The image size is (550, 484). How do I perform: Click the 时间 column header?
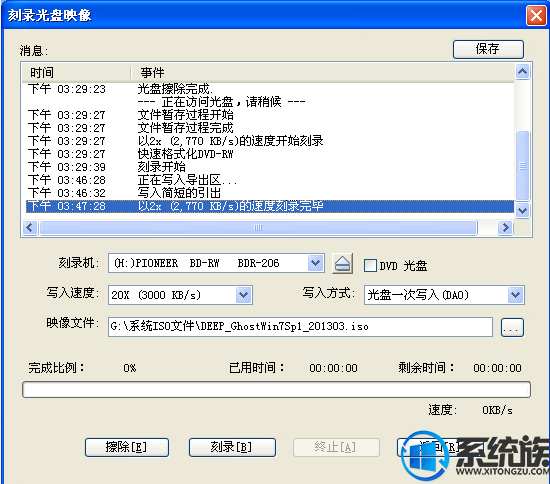(x=76, y=73)
